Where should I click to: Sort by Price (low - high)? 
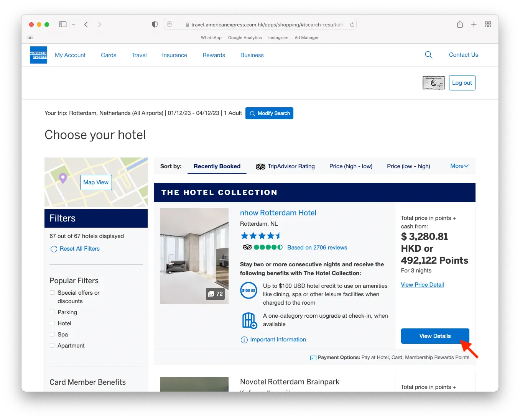click(x=408, y=166)
